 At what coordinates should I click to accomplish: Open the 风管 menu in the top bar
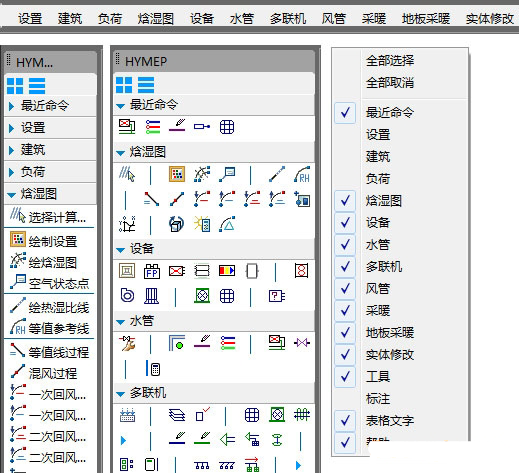coord(333,18)
